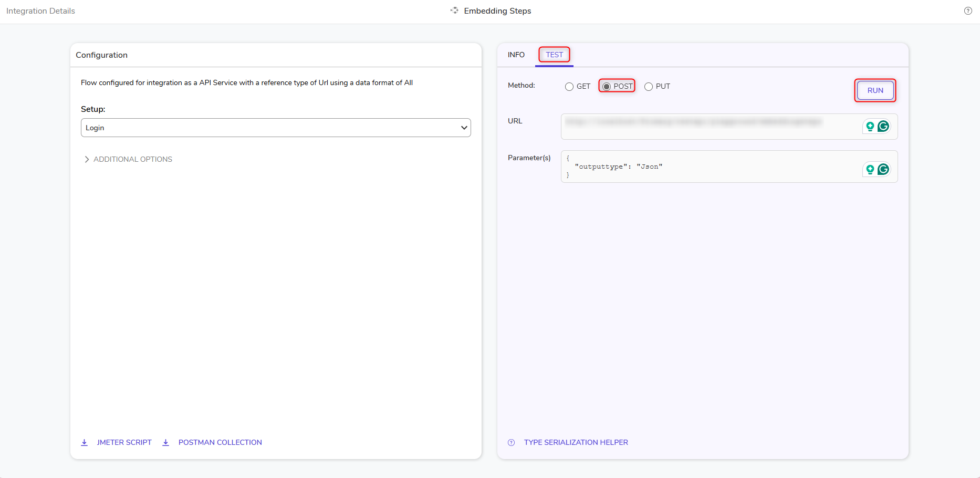Click the 'Flow configured for integration' description text
This screenshot has width=980, height=478.
(x=247, y=82)
